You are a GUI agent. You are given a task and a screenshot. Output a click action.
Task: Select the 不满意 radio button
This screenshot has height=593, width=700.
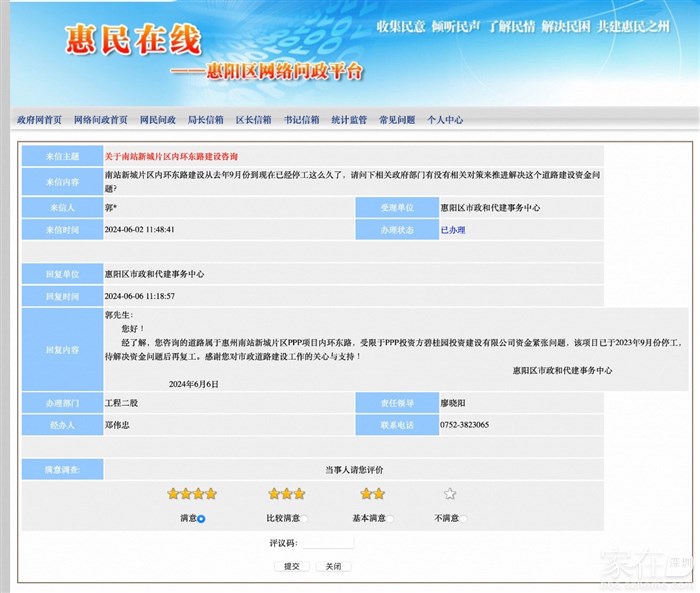[464, 519]
